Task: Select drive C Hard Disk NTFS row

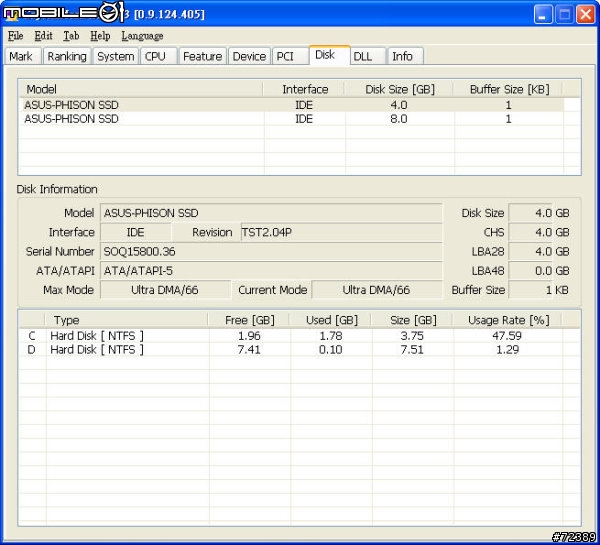Action: pos(291,336)
